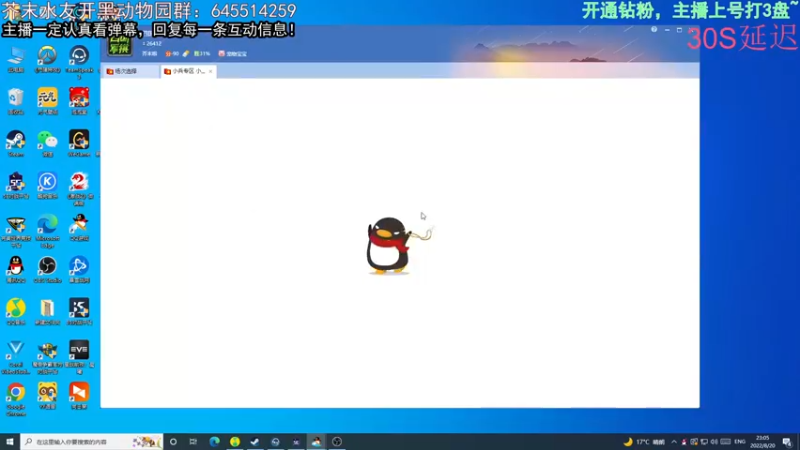800x450 pixels.
Task: Open the help question mark in the window title
Action: (x=654, y=30)
